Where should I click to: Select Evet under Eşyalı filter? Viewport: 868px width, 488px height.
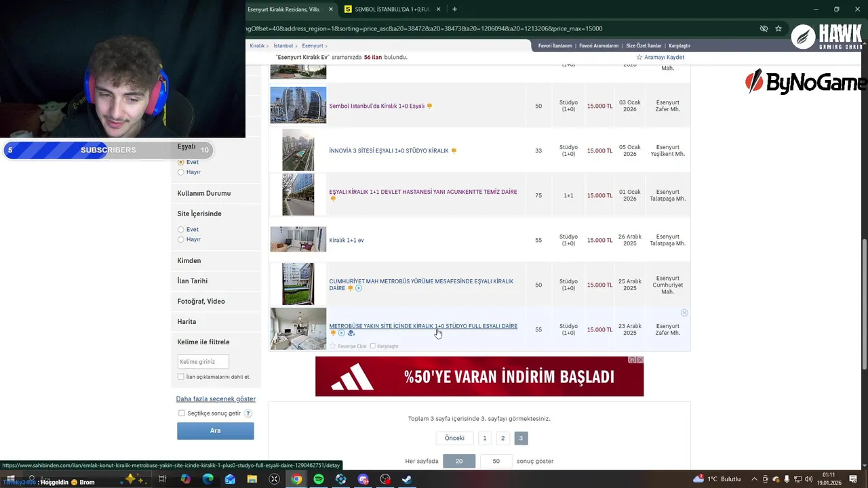180,162
